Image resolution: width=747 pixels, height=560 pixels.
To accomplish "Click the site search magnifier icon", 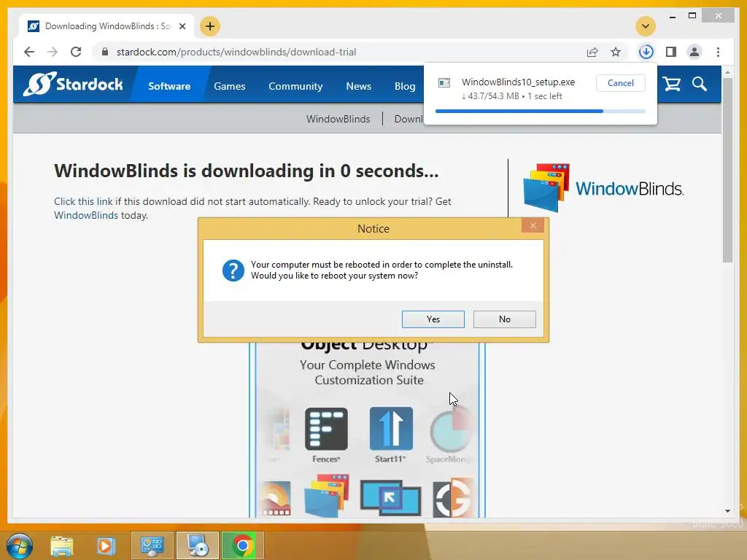I will click(x=700, y=85).
